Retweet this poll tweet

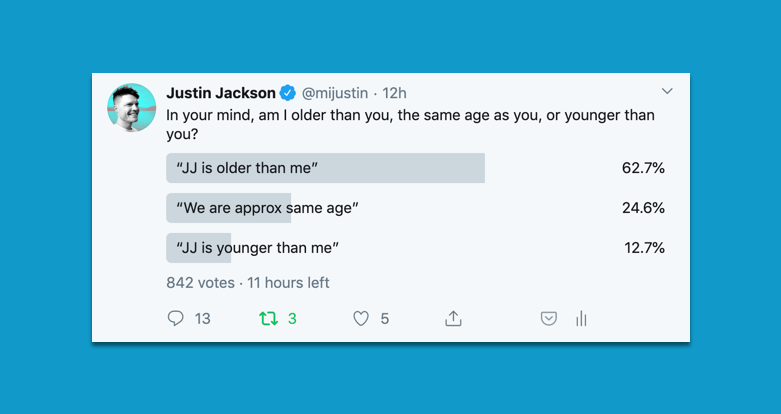coord(268,319)
